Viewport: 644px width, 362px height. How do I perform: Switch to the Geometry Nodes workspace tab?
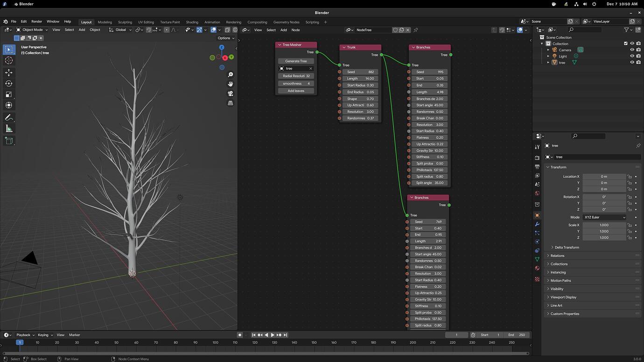pos(286,22)
